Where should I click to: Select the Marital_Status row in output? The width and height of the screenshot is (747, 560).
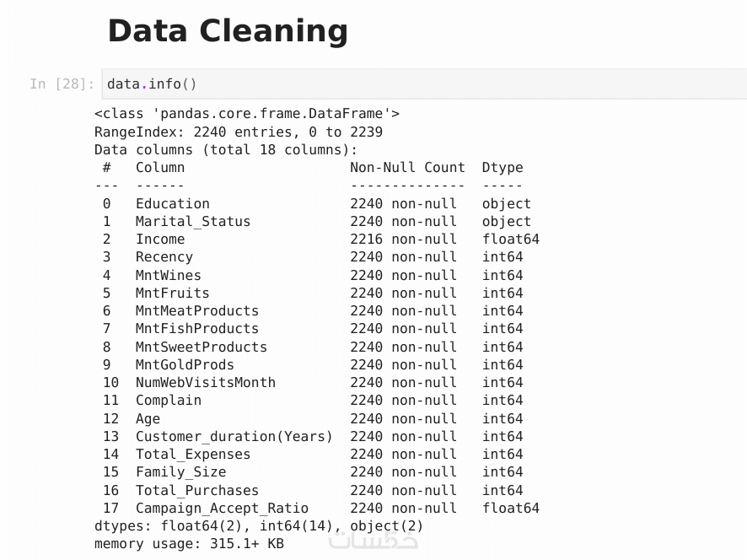pos(193,222)
